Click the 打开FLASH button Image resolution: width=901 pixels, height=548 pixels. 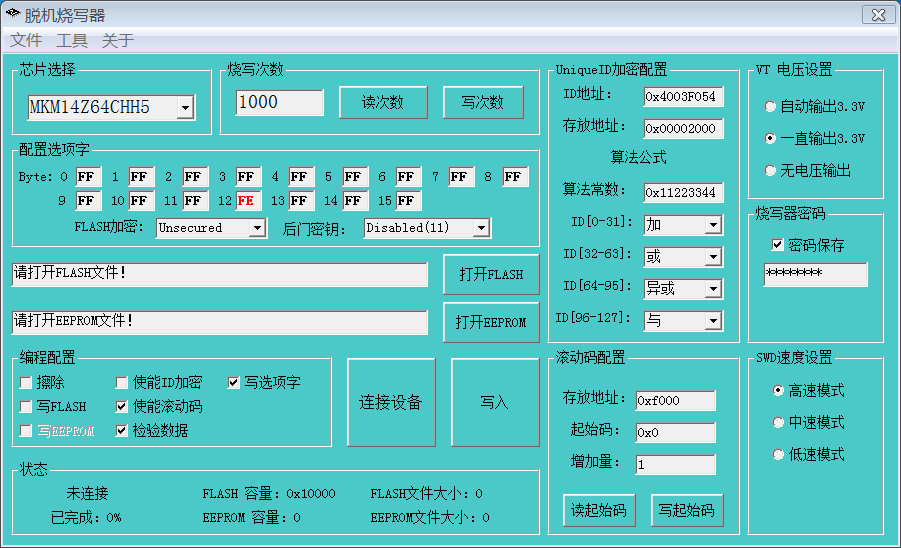(491, 274)
